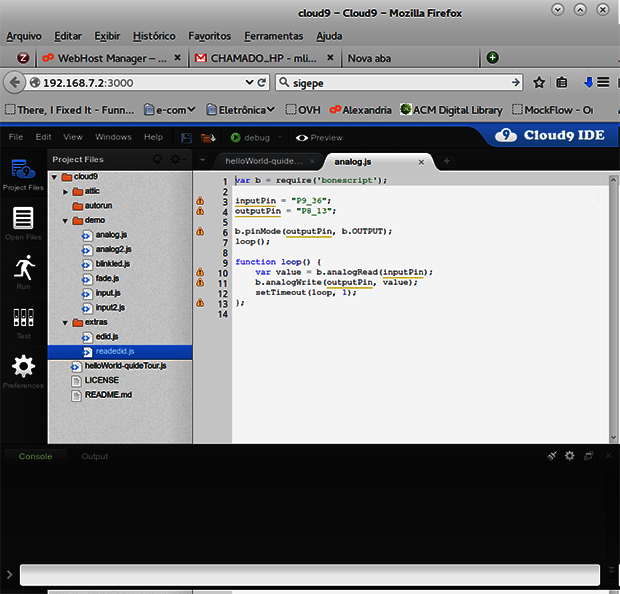Open console settings gear
The image size is (620, 594).
[x=569, y=456]
